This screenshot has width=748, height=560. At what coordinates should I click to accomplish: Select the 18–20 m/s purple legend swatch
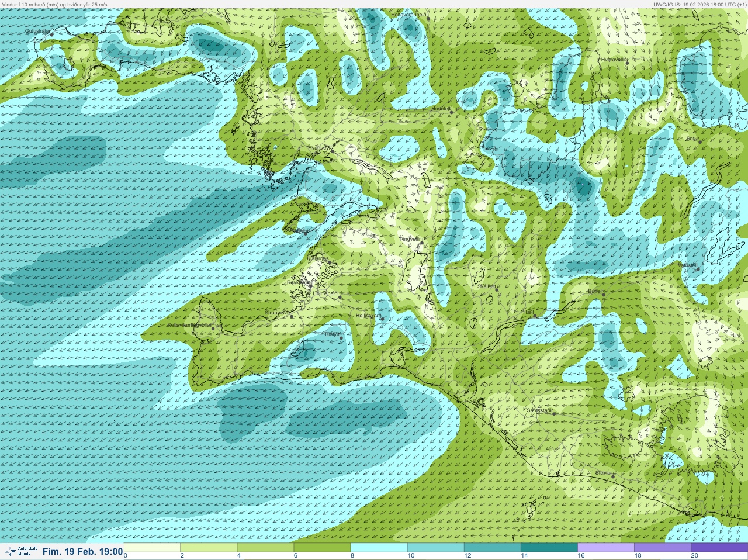(x=662, y=548)
